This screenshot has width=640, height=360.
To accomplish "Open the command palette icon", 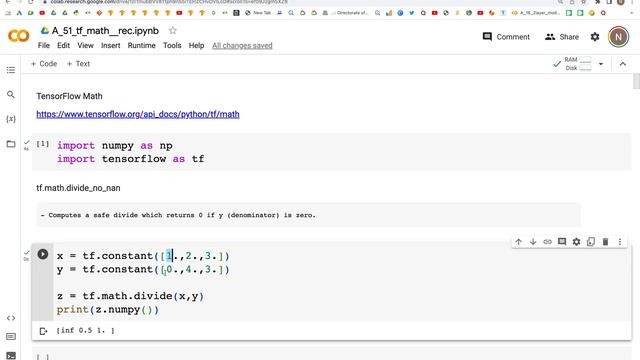I will [11, 337].
